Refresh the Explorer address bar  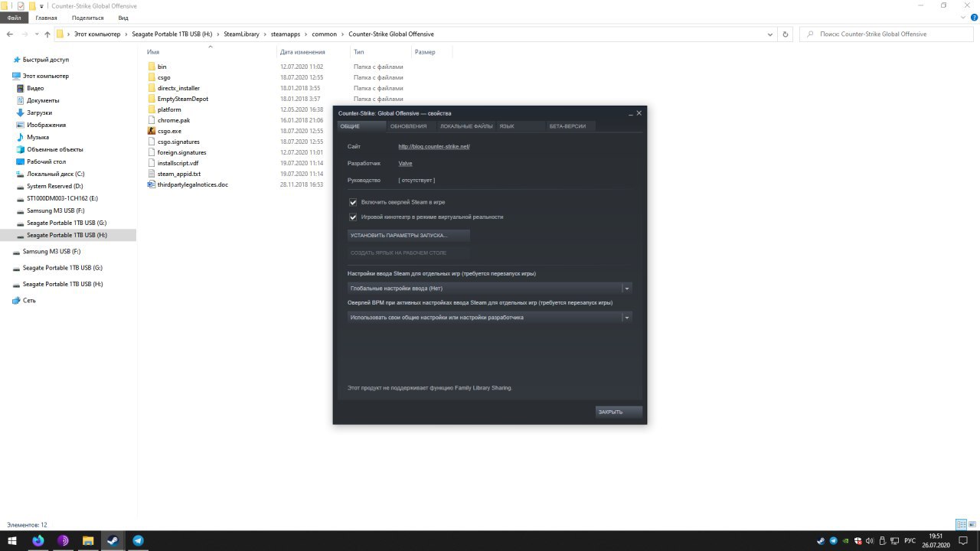click(x=785, y=34)
